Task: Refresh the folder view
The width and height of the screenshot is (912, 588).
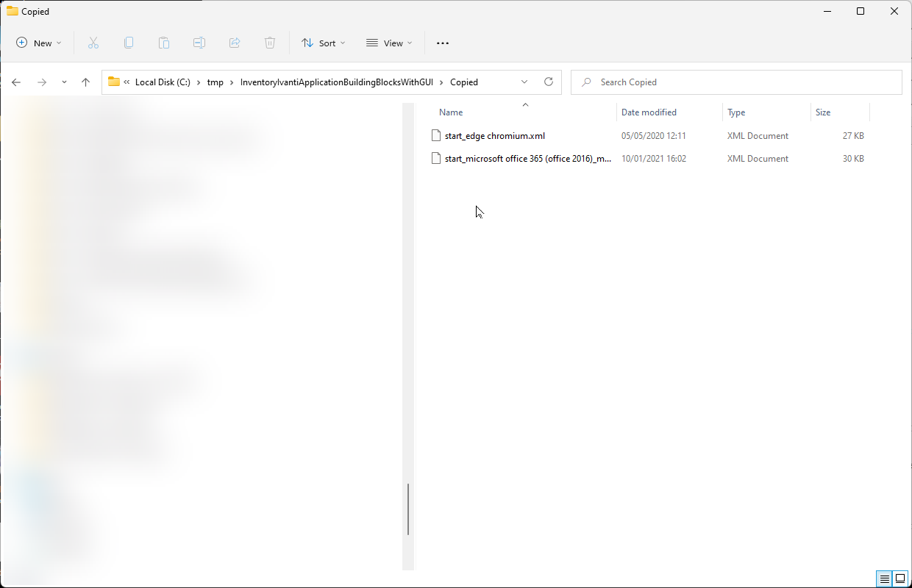Action: (x=548, y=82)
